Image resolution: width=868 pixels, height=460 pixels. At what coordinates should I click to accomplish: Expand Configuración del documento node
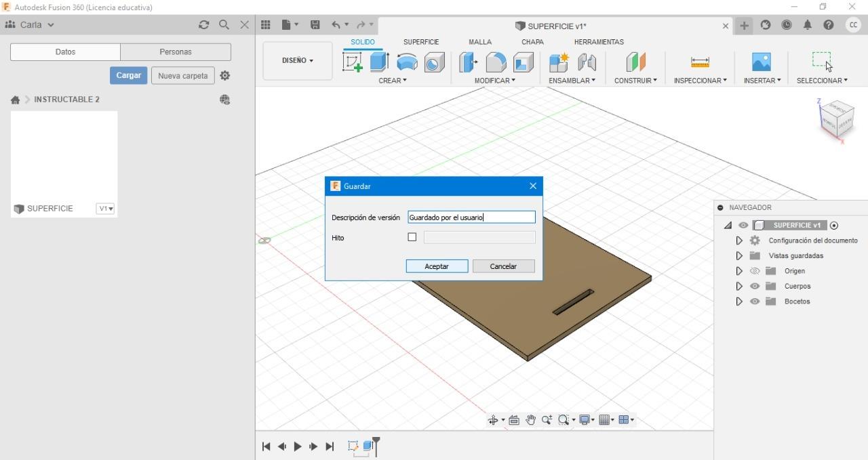(739, 241)
